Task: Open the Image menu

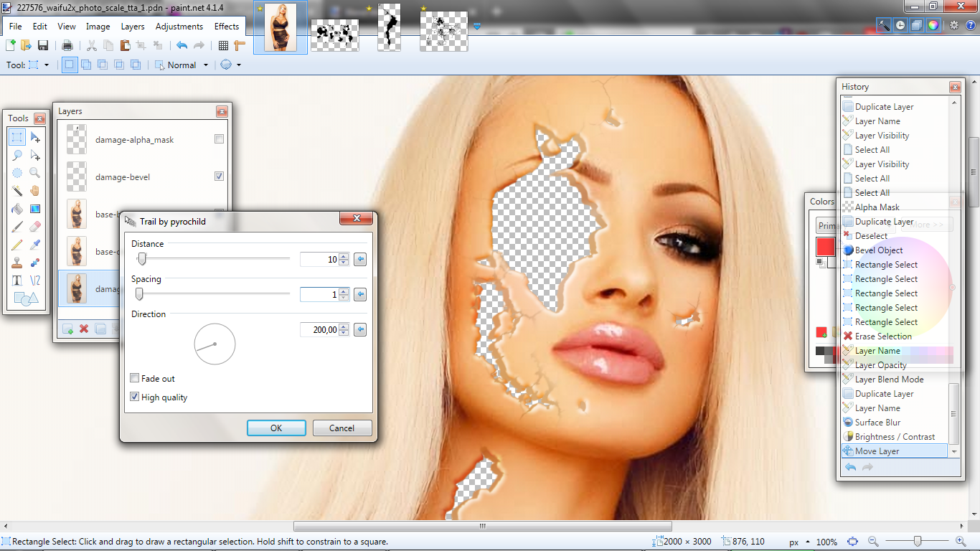Action: [x=98, y=27]
